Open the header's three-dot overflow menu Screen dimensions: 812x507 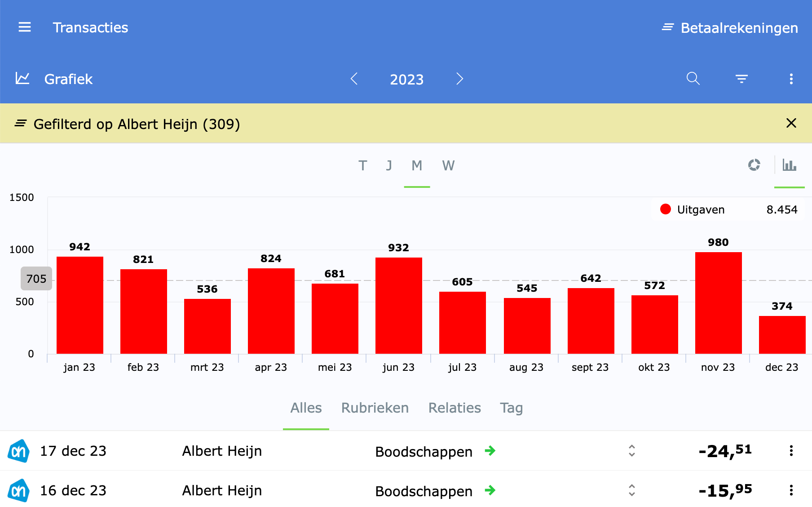791,79
